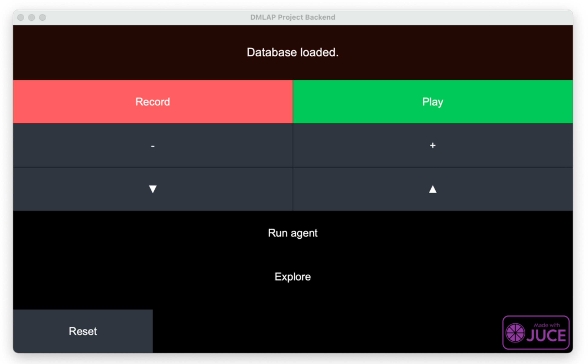588x364 pixels.
Task: Minimize the window with the middle title-bar dot
Action: 32,17
